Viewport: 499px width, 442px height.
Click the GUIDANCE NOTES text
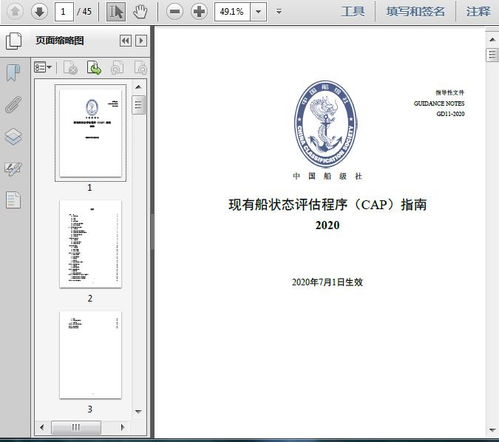click(439, 103)
